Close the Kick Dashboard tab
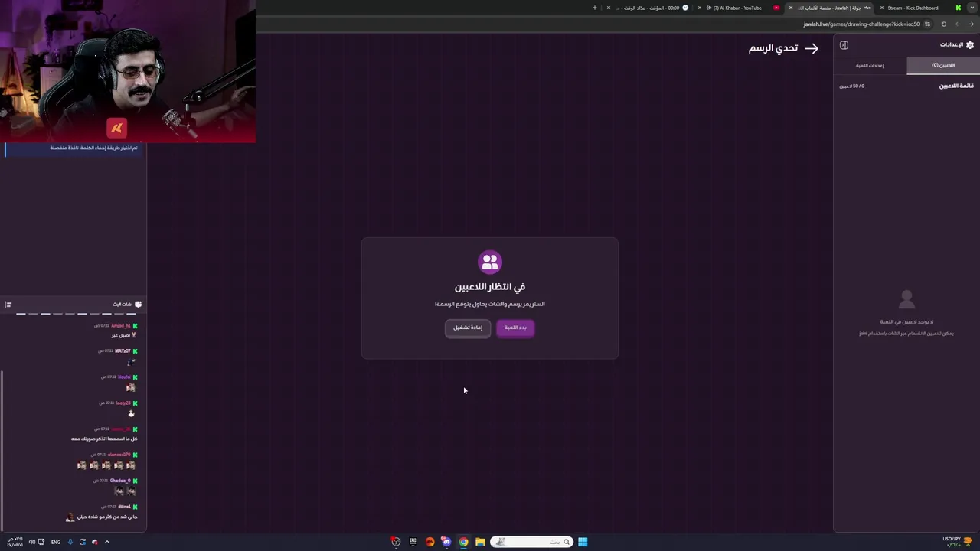The width and height of the screenshot is (980, 551). point(881,8)
